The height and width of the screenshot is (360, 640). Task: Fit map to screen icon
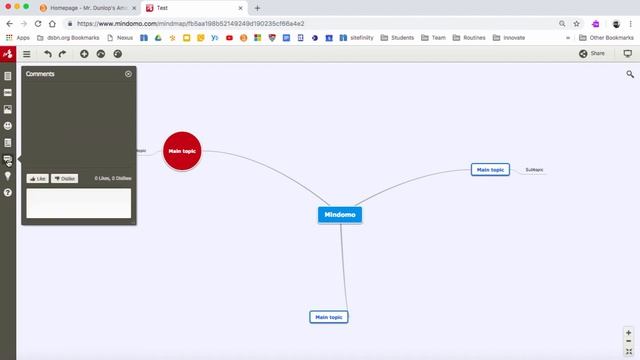click(629, 351)
